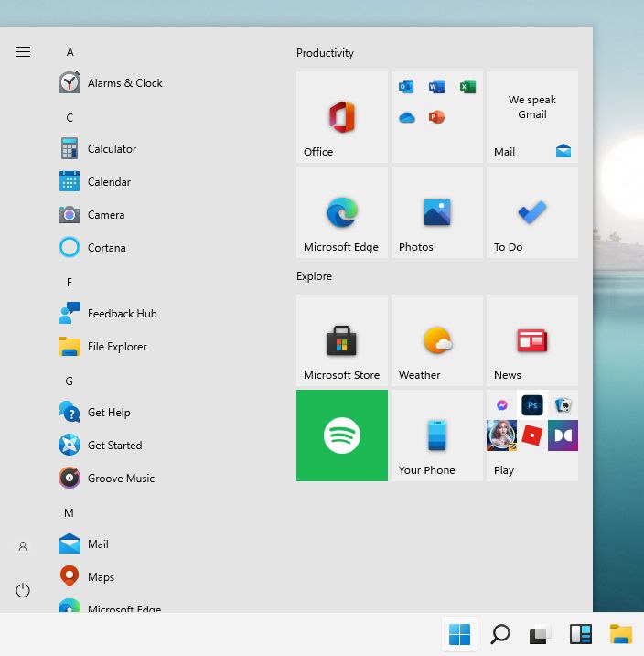Expand the Start menu hamburger button
This screenshot has width=644, height=656.
pyautogui.click(x=23, y=51)
